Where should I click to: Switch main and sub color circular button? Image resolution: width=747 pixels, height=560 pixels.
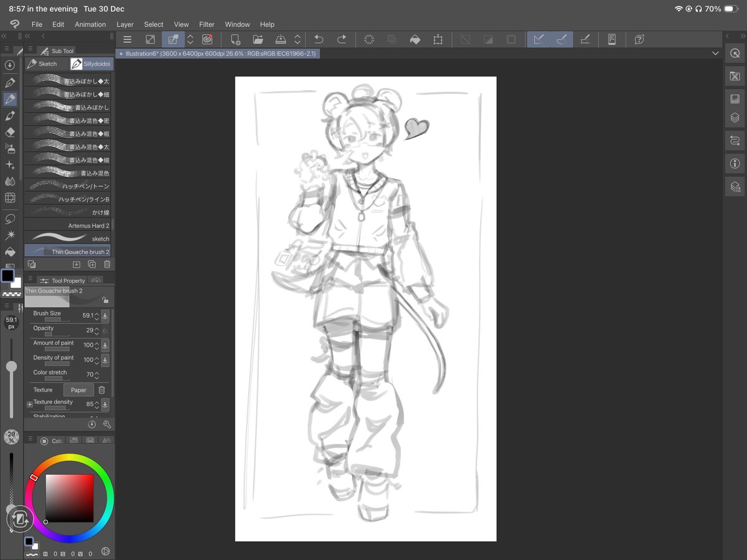[19, 518]
